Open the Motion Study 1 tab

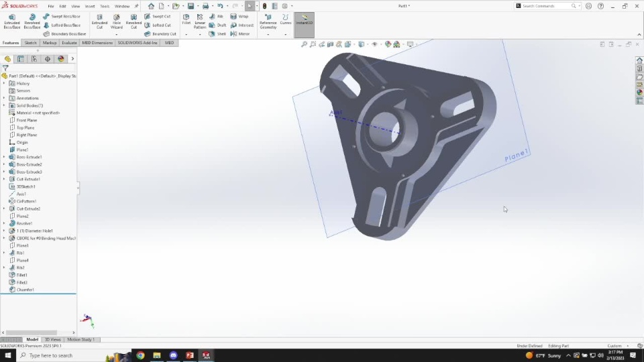(x=81, y=339)
